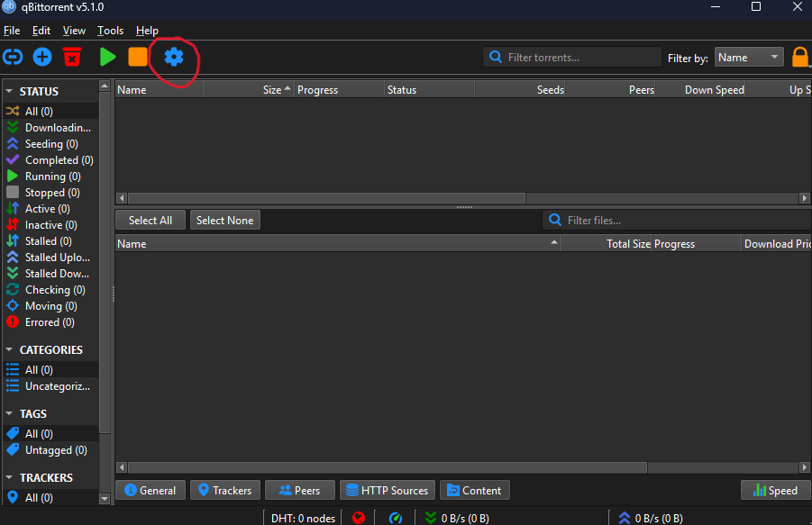Collapse the STATUS section
This screenshot has height=525, width=812.
pyautogui.click(x=9, y=91)
